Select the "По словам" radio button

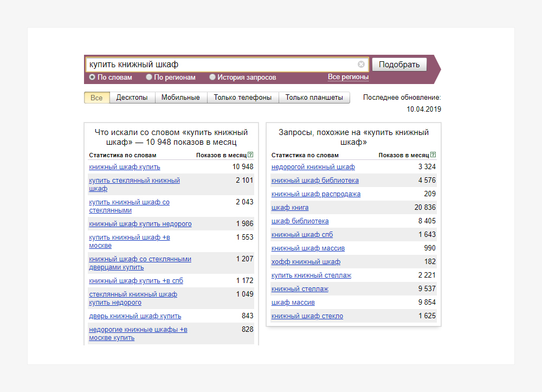[92, 78]
